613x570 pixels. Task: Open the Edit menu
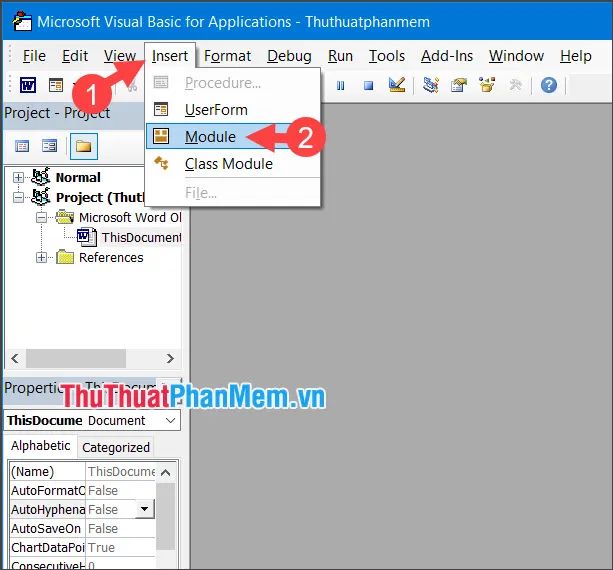pos(75,56)
